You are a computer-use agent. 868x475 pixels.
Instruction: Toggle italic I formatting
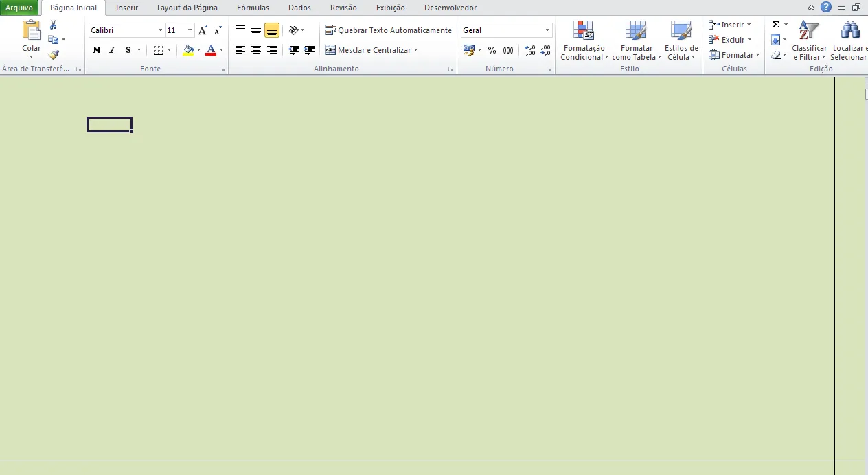(x=113, y=50)
